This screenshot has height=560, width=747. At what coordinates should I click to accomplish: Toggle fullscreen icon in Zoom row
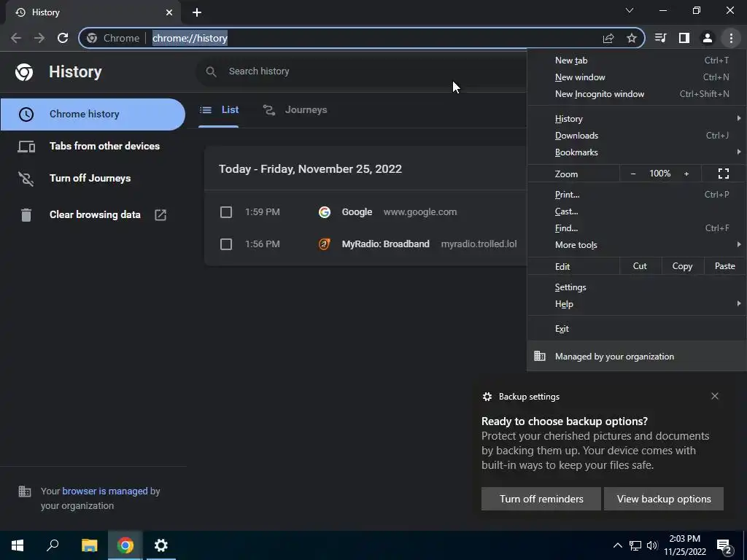coord(723,174)
